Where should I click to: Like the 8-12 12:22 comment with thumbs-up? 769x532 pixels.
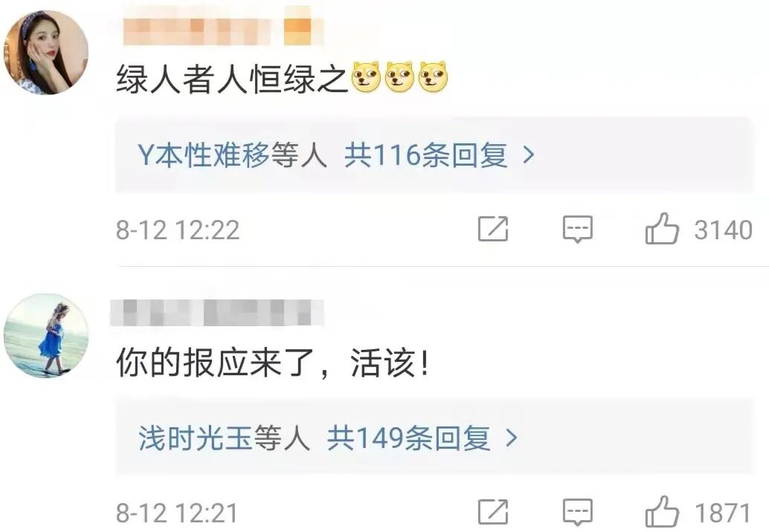(x=662, y=229)
